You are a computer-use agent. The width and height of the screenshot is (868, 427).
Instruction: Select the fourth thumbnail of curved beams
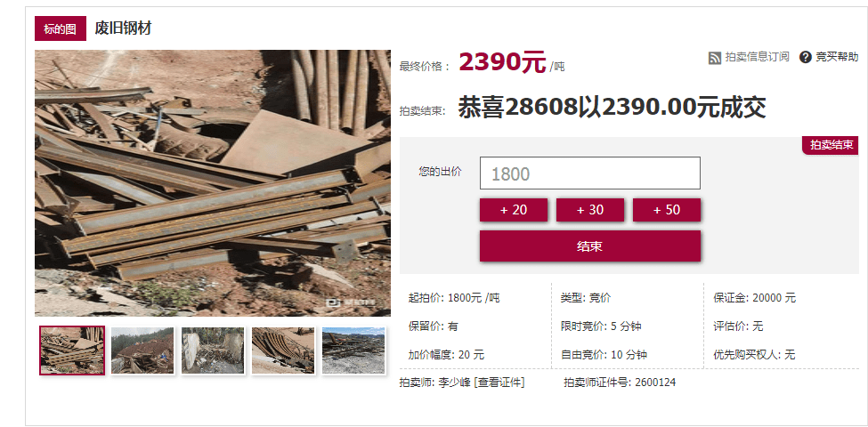(x=283, y=350)
